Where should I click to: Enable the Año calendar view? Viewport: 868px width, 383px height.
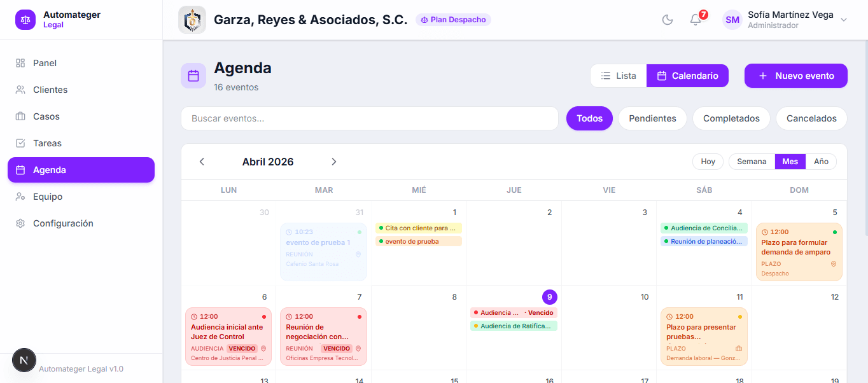821,161
